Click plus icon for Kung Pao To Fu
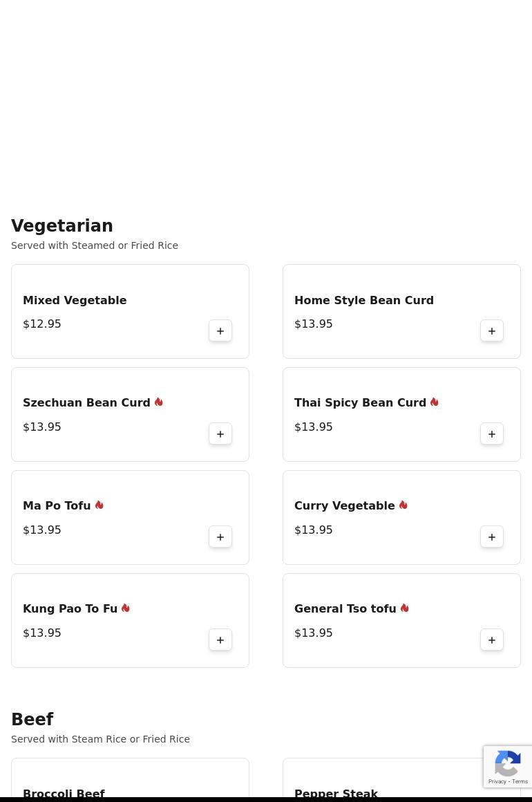 (x=220, y=640)
